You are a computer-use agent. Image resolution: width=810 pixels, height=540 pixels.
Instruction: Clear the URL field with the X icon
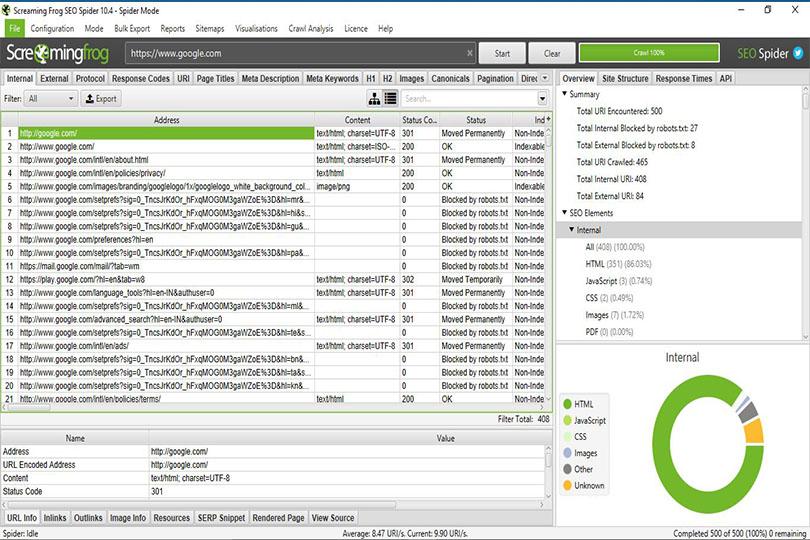point(470,53)
